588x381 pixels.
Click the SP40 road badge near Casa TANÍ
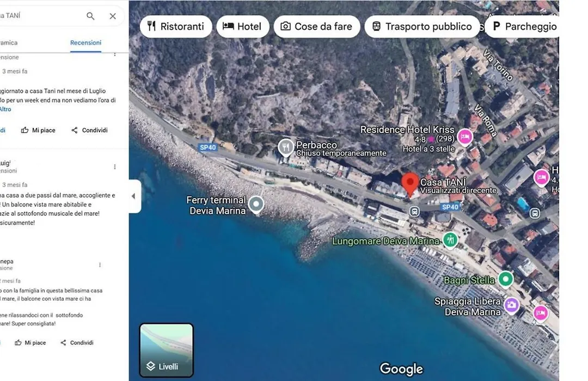tap(450, 207)
